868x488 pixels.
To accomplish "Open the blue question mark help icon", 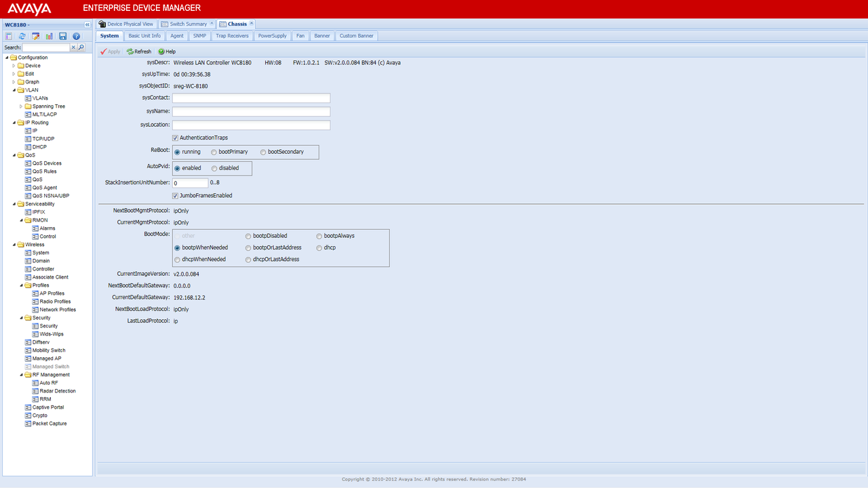I will (x=77, y=36).
